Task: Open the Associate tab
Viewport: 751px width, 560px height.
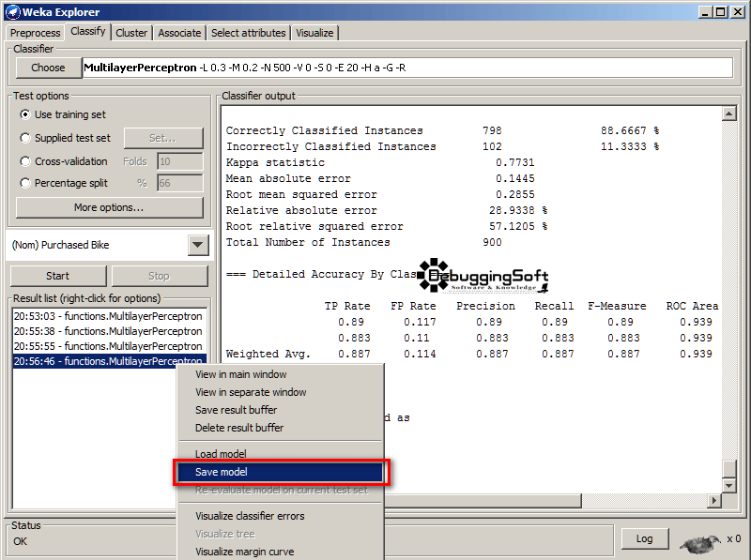Action: click(x=179, y=33)
